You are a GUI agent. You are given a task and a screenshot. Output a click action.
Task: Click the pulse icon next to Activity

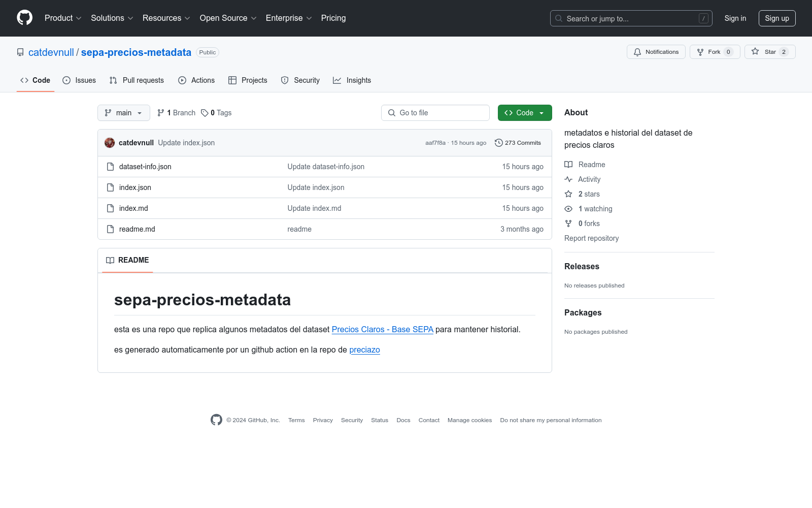[568, 179]
